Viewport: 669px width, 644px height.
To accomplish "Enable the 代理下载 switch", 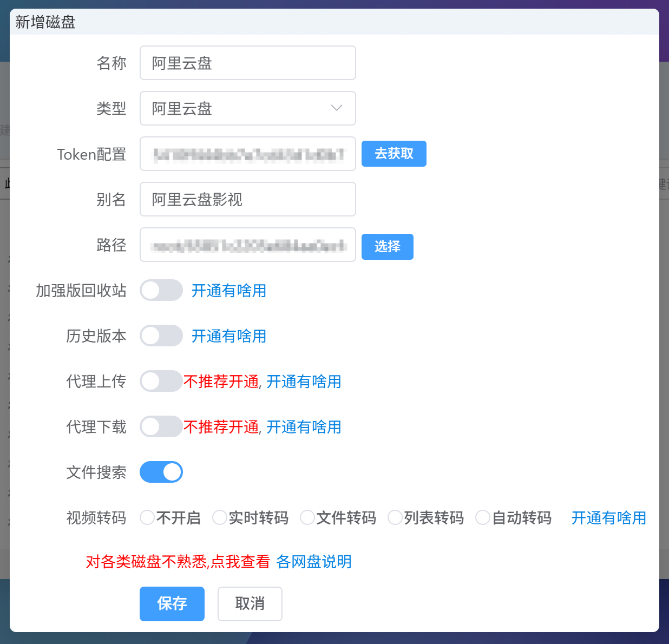I will pyautogui.click(x=161, y=426).
